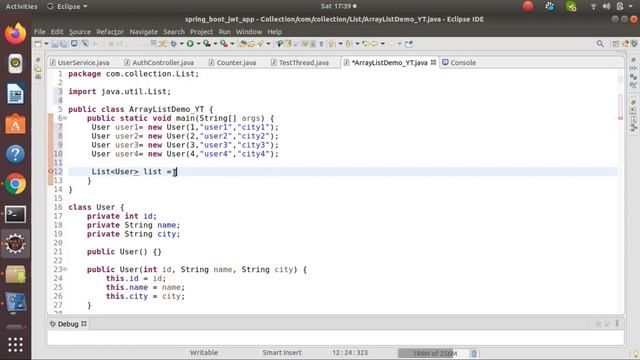This screenshot has height=360, width=640.
Task: Open LibreOffice Writer from the dock
Action: tap(16, 94)
